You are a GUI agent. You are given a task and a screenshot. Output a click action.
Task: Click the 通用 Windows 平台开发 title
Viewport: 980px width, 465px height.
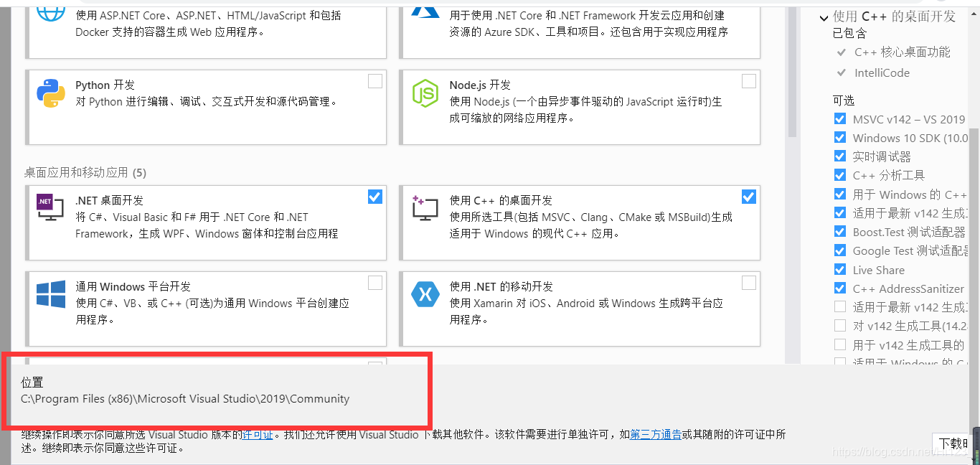coord(133,286)
